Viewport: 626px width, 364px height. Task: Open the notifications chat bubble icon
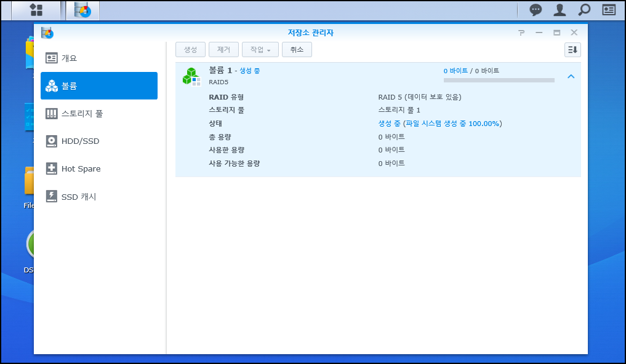(536, 10)
